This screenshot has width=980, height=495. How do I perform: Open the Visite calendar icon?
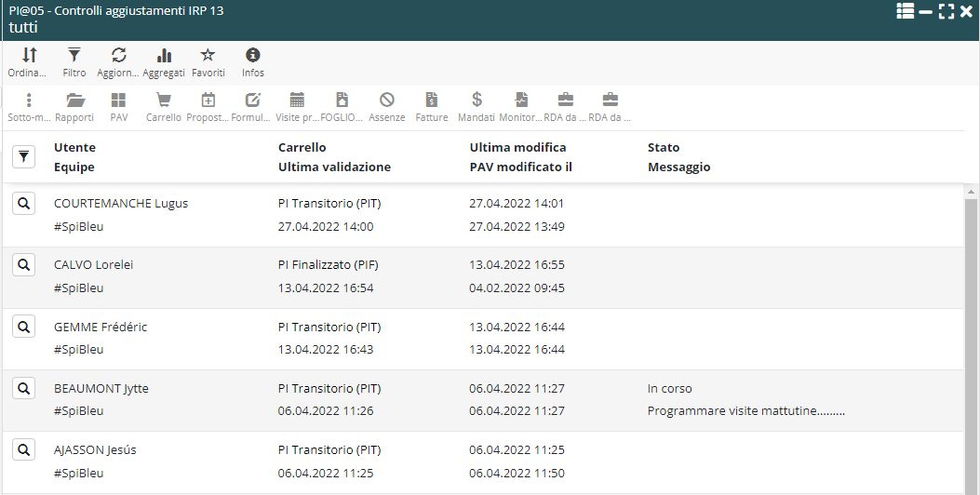pos(298,107)
